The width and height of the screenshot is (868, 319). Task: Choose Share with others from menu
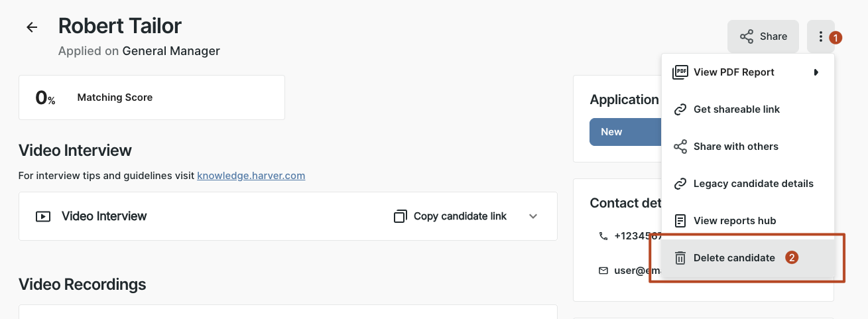click(x=735, y=147)
